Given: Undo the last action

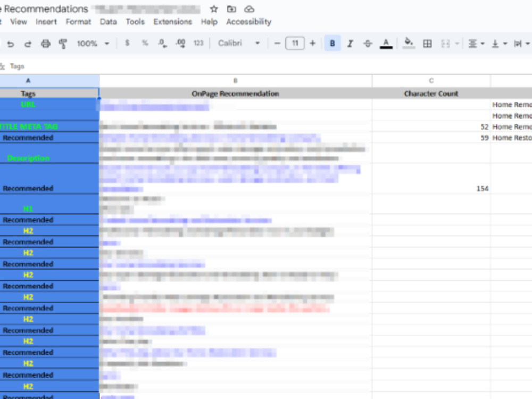Looking at the screenshot, I should coord(11,44).
